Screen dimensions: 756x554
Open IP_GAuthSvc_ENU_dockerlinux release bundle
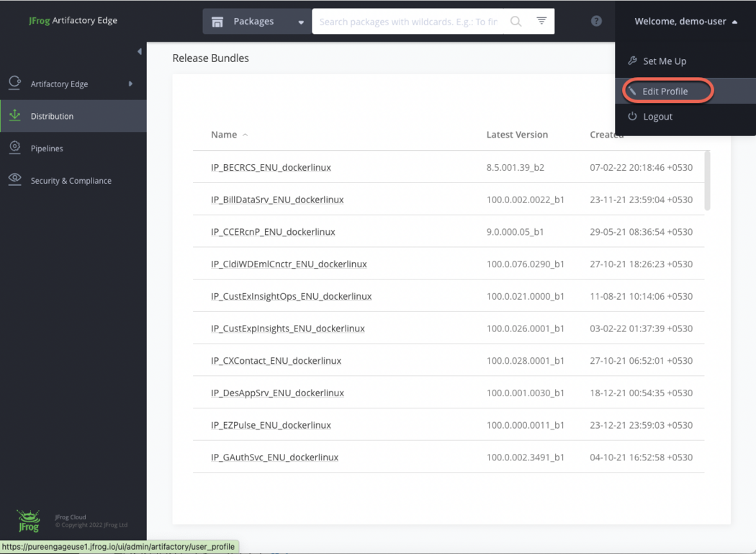coord(274,457)
